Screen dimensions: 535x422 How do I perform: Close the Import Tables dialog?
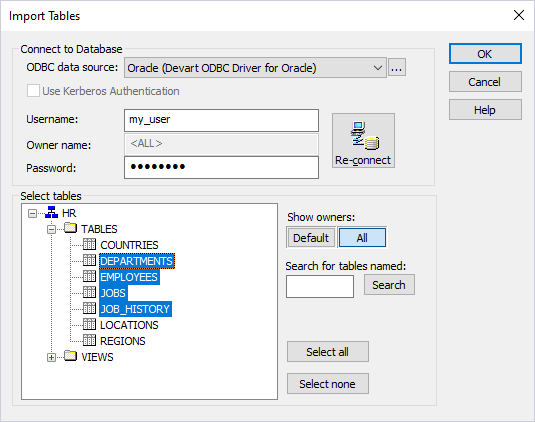519,15
